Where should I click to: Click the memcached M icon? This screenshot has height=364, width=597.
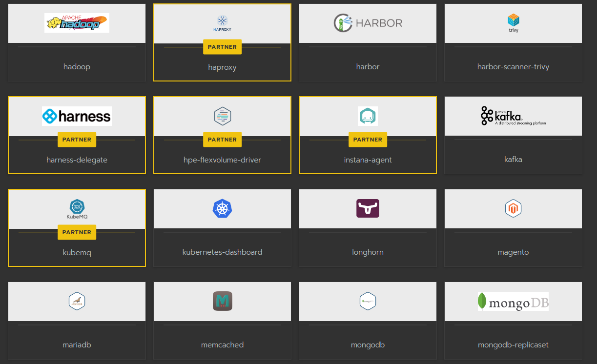(x=222, y=301)
